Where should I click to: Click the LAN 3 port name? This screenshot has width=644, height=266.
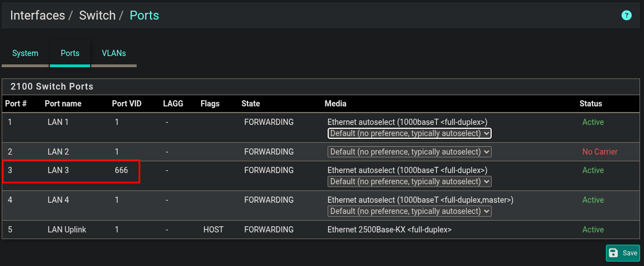[x=58, y=170]
